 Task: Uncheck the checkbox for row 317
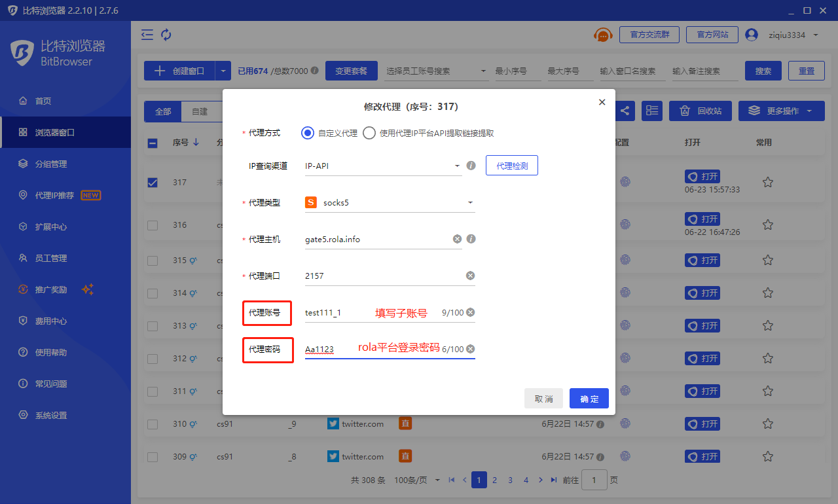coord(153,183)
